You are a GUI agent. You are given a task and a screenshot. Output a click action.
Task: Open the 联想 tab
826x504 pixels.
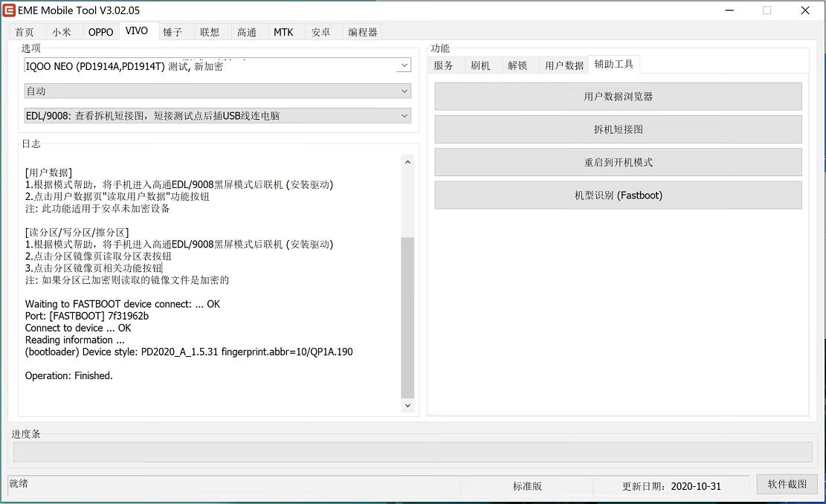(x=209, y=32)
